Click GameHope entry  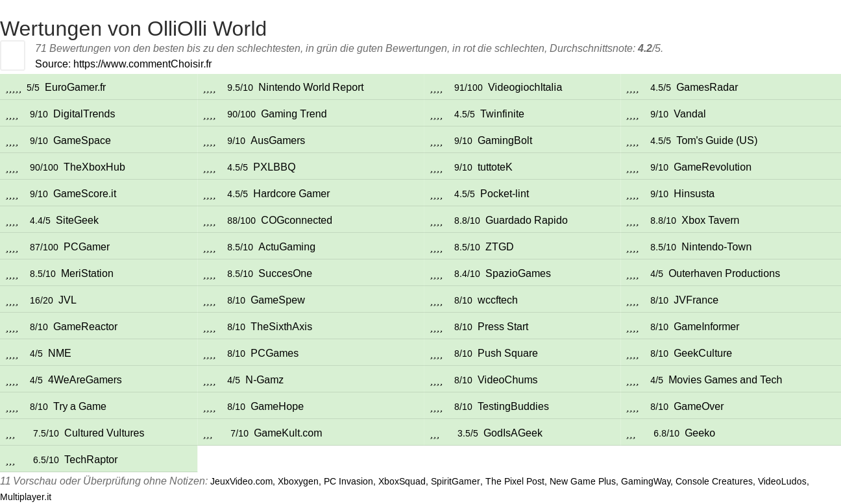coord(276,407)
